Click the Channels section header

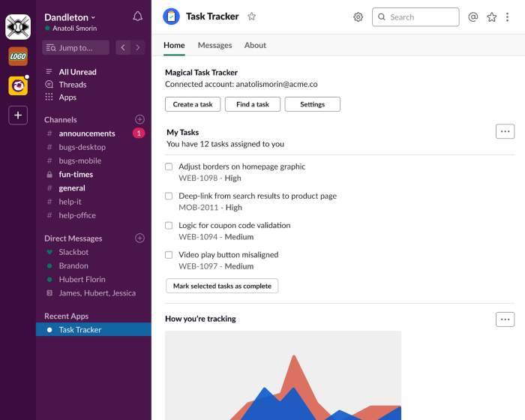tap(61, 119)
